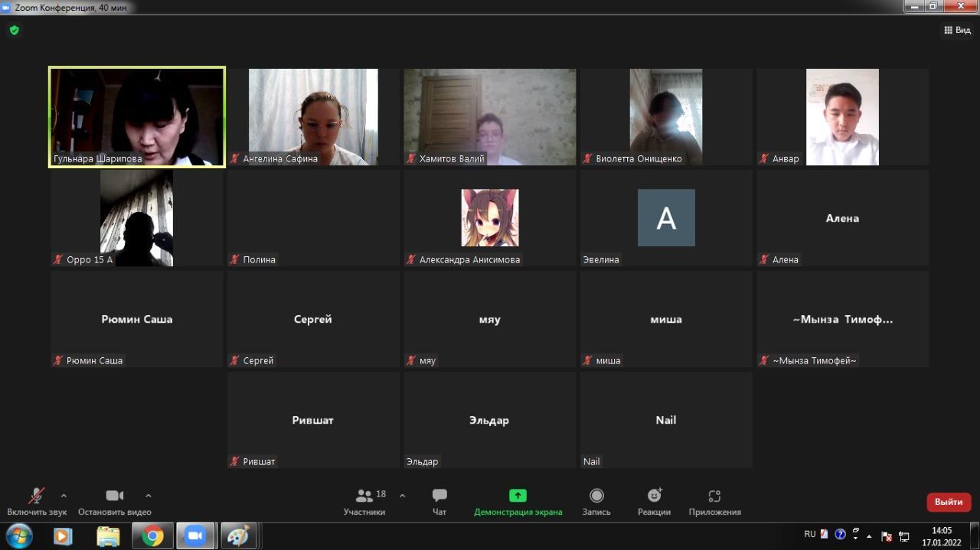Expand the arrow next to participants count
The width and height of the screenshot is (980, 550).
coord(403,496)
